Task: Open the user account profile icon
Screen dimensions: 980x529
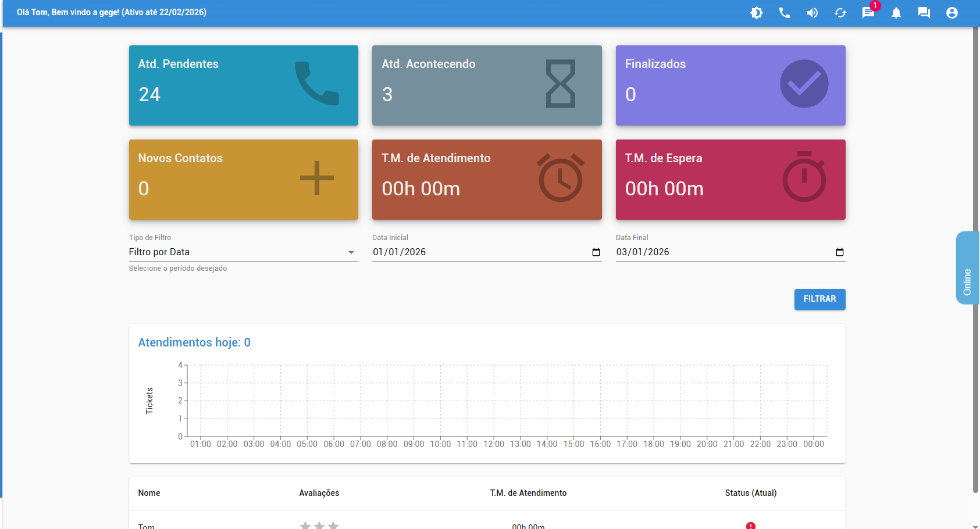Action: pos(952,13)
